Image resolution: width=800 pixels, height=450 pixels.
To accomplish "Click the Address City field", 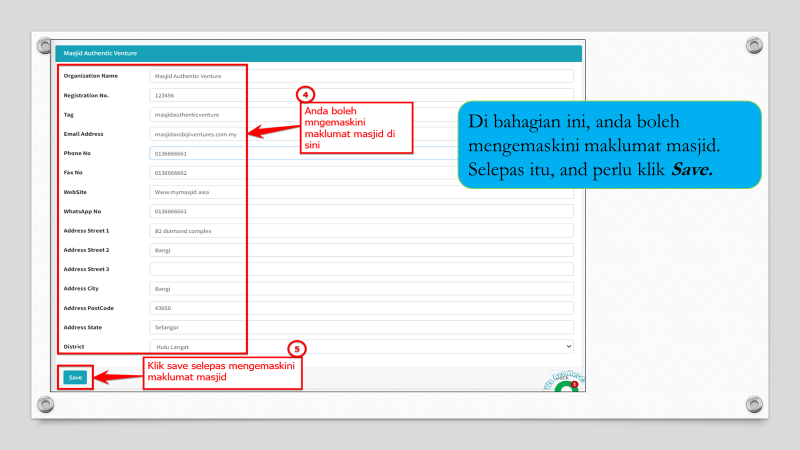I will [361, 288].
